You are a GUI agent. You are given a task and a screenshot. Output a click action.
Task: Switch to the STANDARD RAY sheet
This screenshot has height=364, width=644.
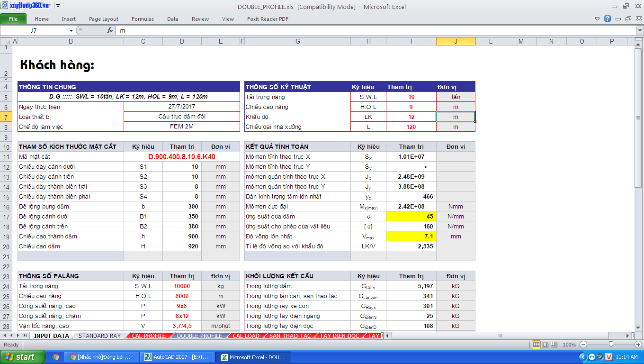100,336
